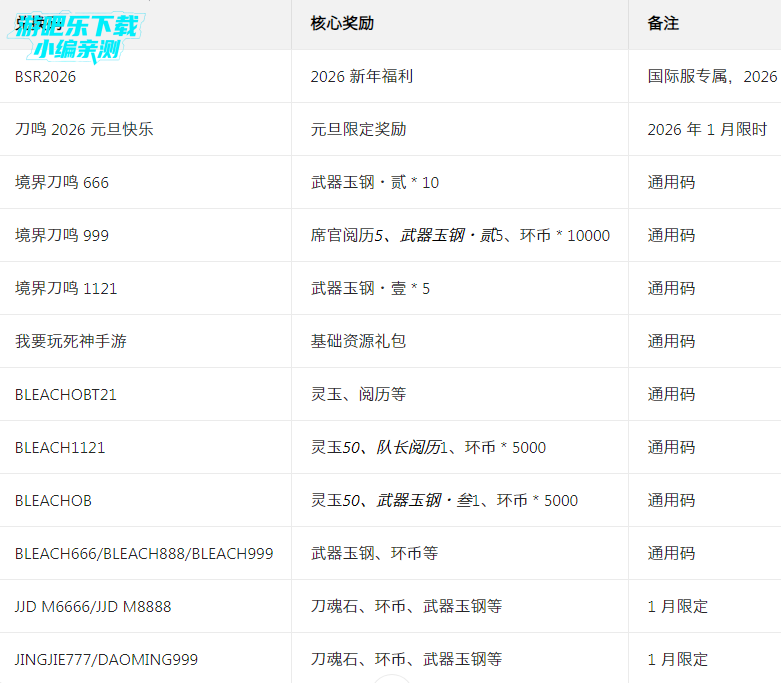Click the reward with 武器玉钢・叁1
Screen dimensions: 781x683
coord(444,501)
